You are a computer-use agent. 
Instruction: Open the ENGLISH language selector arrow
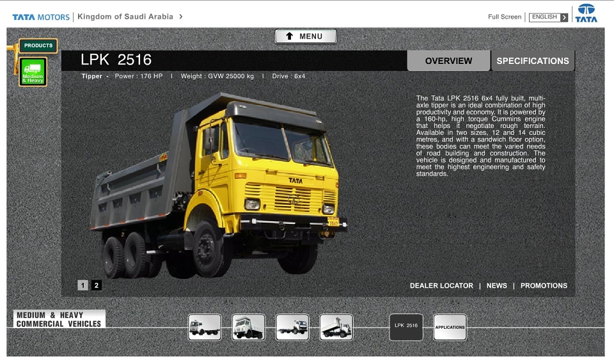tap(564, 17)
